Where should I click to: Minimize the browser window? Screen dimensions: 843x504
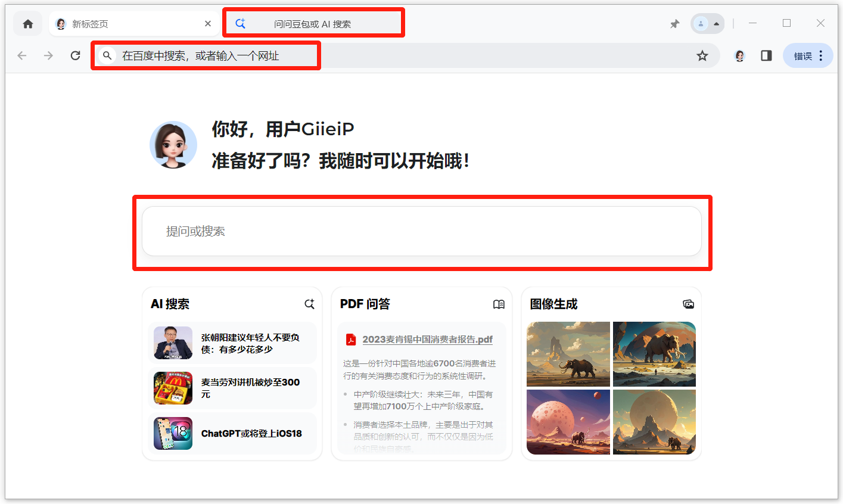[752, 23]
